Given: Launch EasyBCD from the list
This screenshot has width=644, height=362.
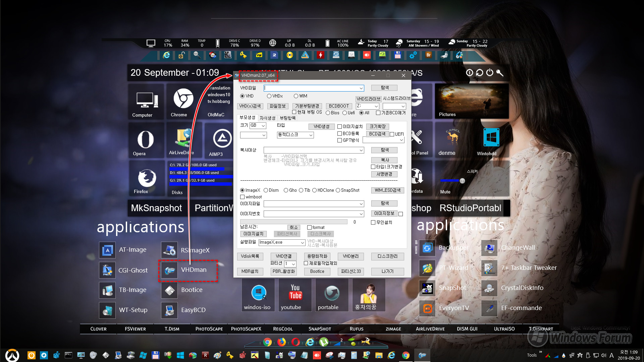Looking at the screenshot, I should click(x=169, y=310).
